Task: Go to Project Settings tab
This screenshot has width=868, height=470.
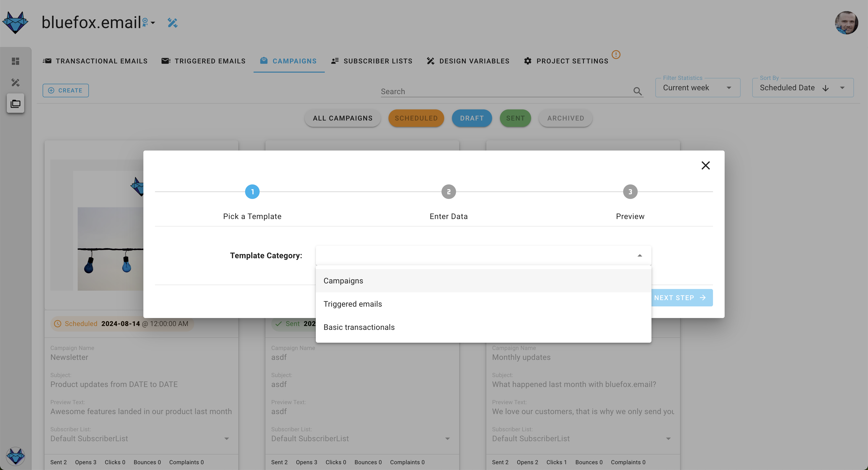Action: tap(566, 61)
